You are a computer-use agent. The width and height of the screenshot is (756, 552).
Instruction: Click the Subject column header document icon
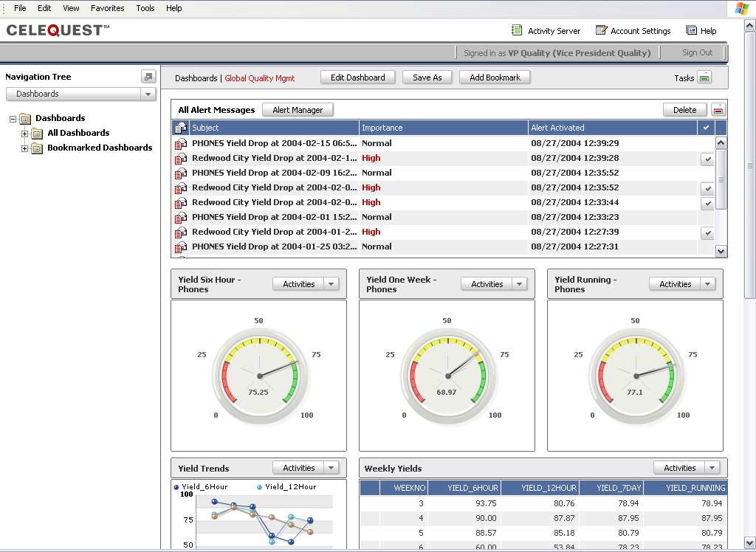(181, 128)
